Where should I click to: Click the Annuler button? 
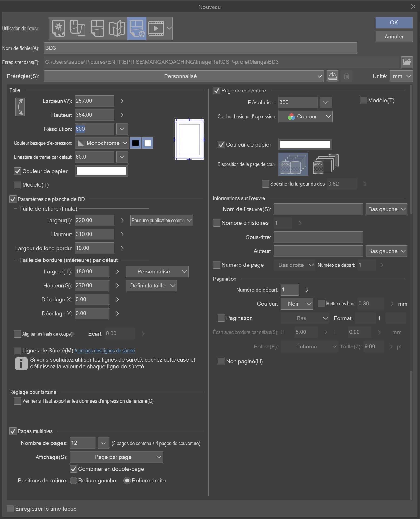(x=394, y=37)
